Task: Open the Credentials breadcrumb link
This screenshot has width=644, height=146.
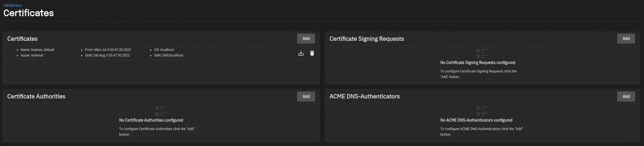Action: point(13,6)
